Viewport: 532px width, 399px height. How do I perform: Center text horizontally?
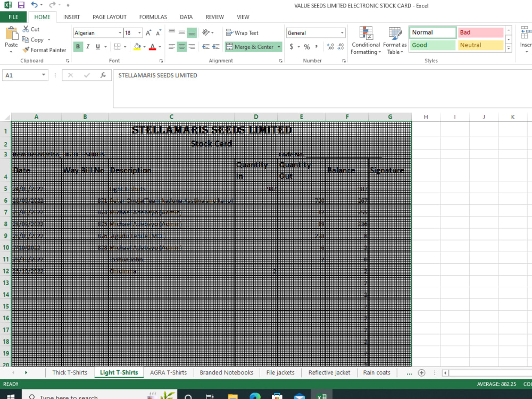click(182, 46)
